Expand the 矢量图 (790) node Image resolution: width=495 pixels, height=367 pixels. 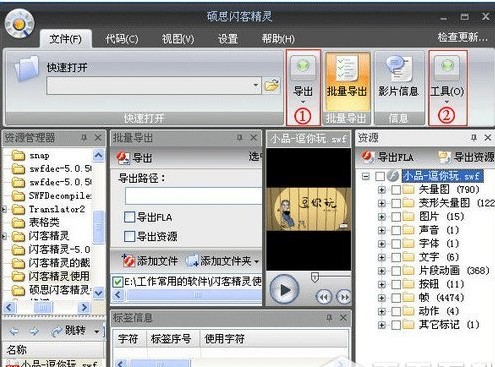(x=382, y=190)
